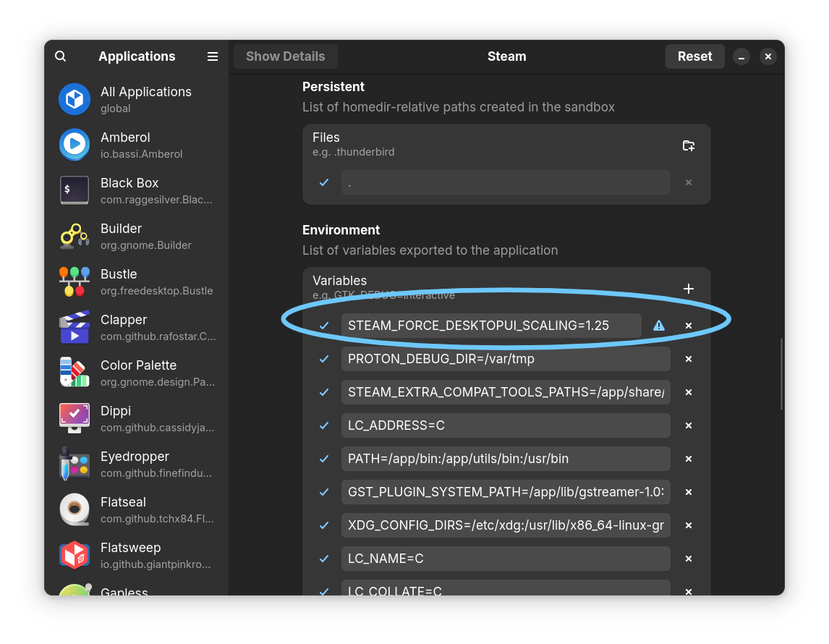Open the hamburger menu in sidebar header
Viewport: 829px width, 644px height.
(x=213, y=56)
